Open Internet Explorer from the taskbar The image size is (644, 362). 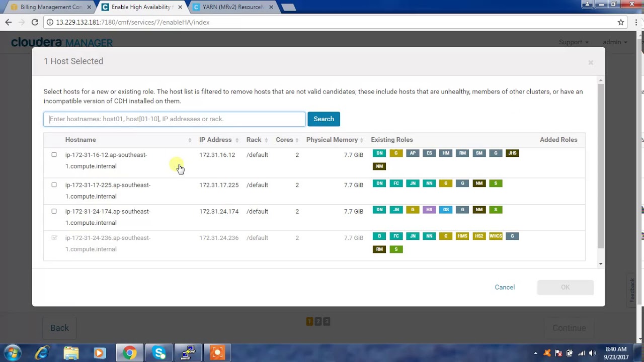[42, 353]
